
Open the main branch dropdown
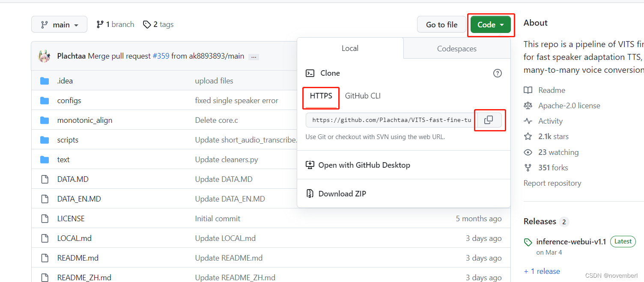pyautogui.click(x=59, y=24)
